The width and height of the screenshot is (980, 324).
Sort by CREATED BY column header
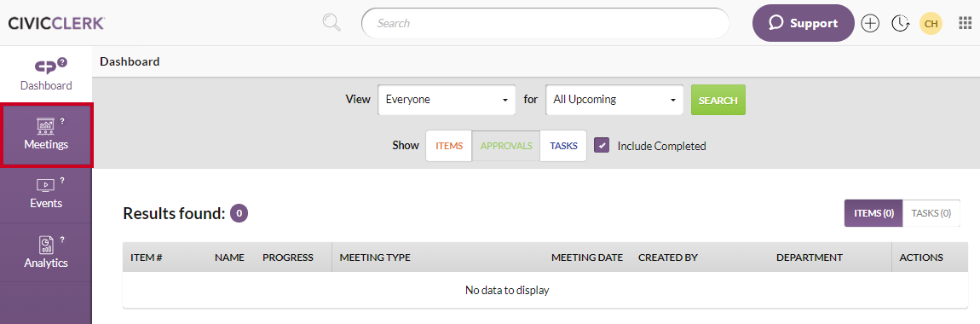point(667,257)
